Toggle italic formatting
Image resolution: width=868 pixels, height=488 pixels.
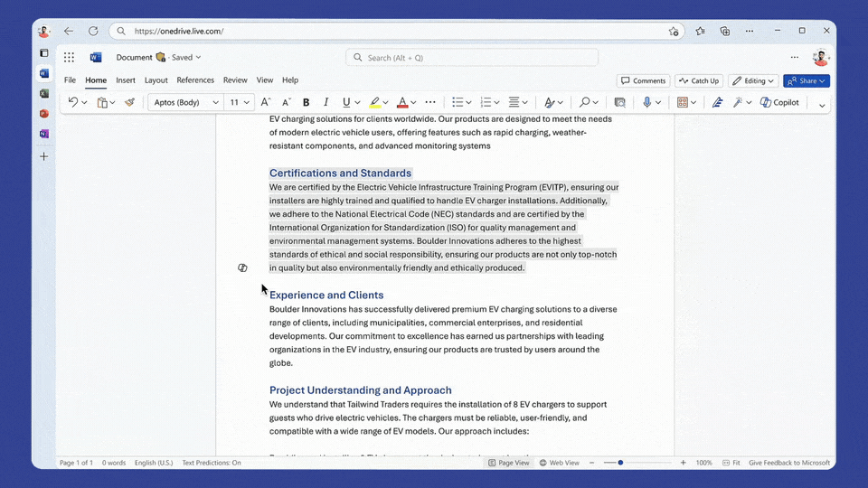coord(325,103)
